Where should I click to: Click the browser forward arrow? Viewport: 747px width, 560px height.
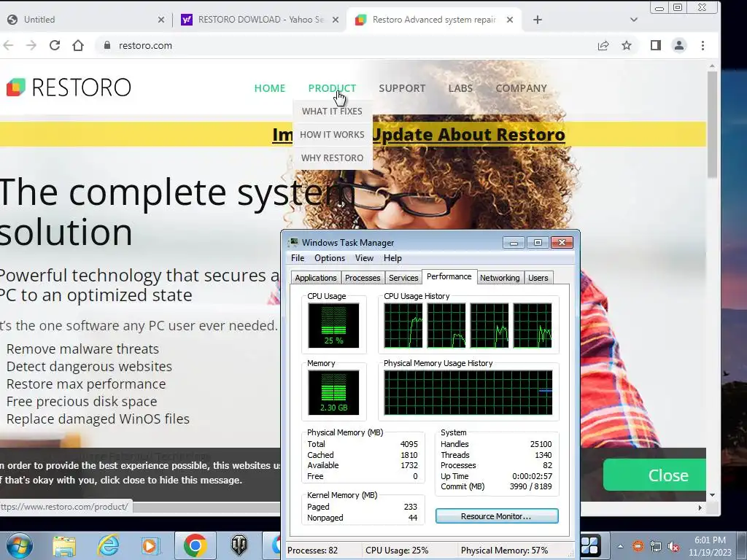pos(31,45)
